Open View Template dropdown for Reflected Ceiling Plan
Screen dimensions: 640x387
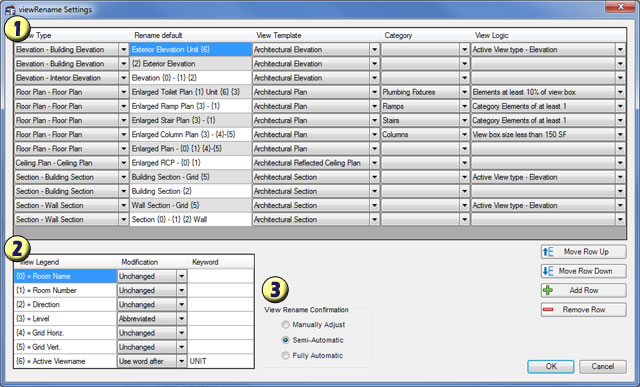point(375,163)
